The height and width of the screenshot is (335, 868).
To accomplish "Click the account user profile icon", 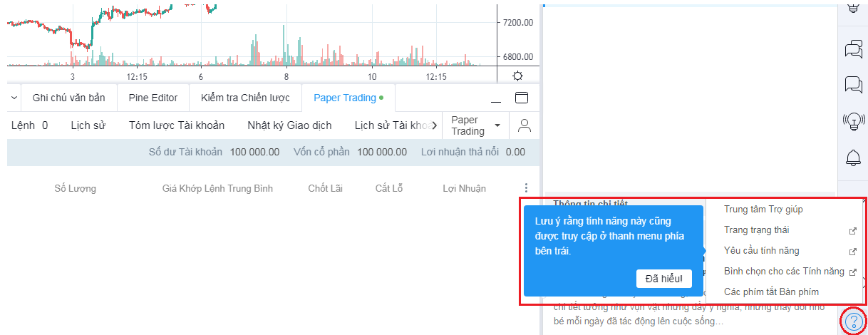I will coord(525,125).
